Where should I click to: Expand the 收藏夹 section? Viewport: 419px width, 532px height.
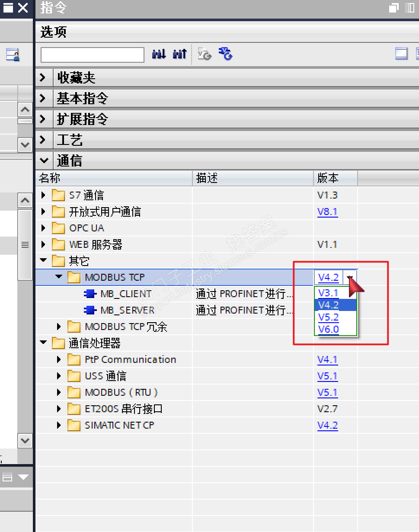tap(43, 78)
